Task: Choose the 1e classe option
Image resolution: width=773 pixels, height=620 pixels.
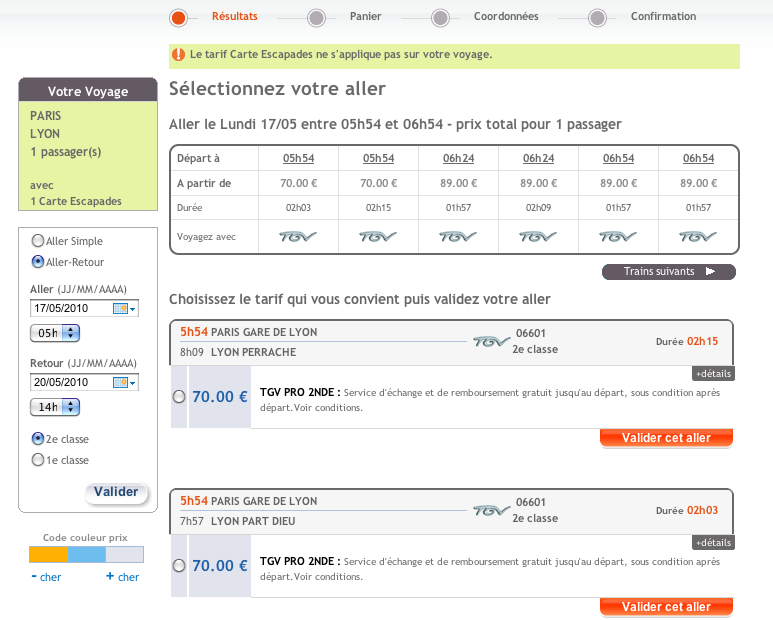Action: [x=38, y=460]
